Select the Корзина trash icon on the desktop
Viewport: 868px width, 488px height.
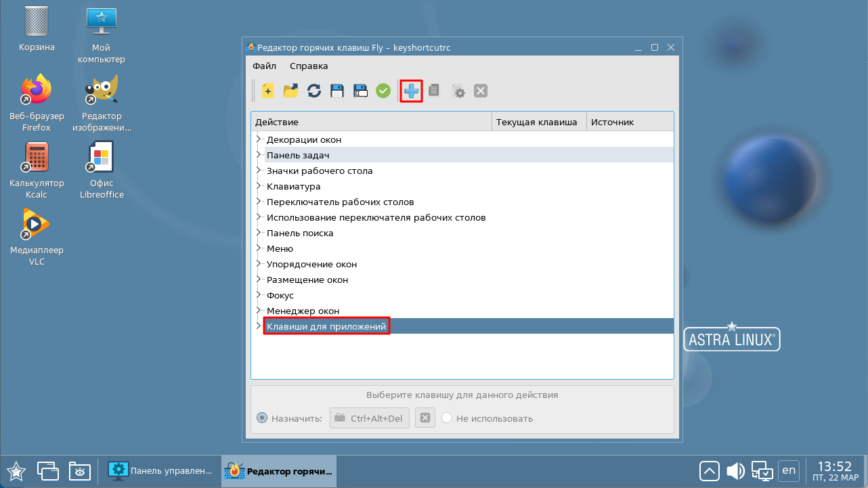(x=37, y=30)
